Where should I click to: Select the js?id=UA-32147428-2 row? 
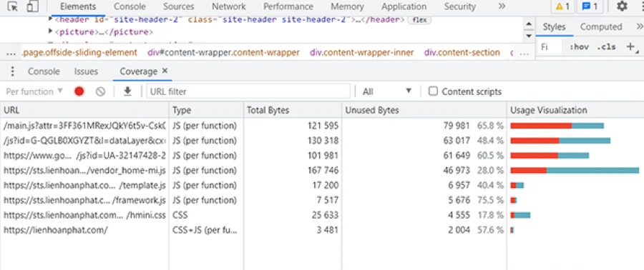[322, 155]
